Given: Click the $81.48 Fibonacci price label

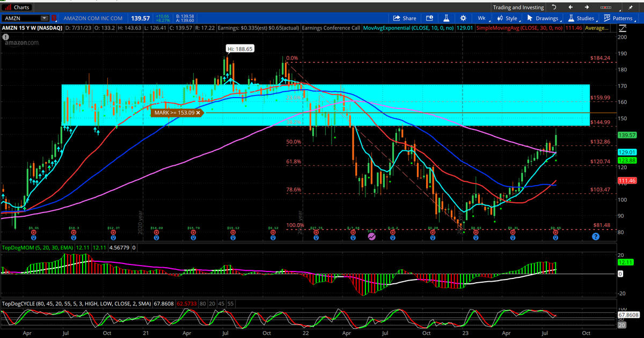Looking at the screenshot, I should click(602, 225).
